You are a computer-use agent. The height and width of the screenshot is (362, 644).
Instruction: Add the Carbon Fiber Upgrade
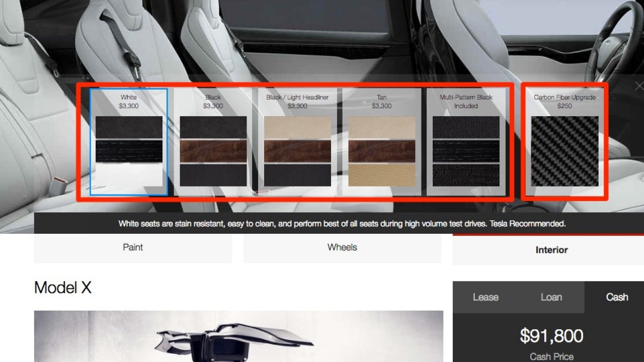tap(565, 142)
